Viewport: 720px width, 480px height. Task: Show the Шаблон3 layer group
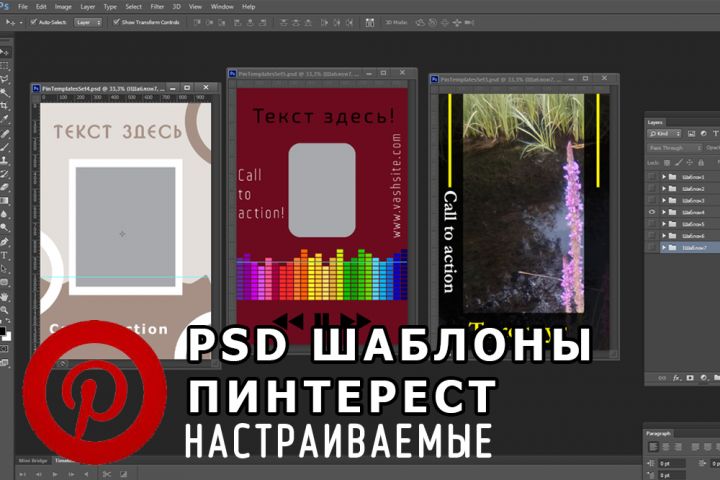click(652, 201)
